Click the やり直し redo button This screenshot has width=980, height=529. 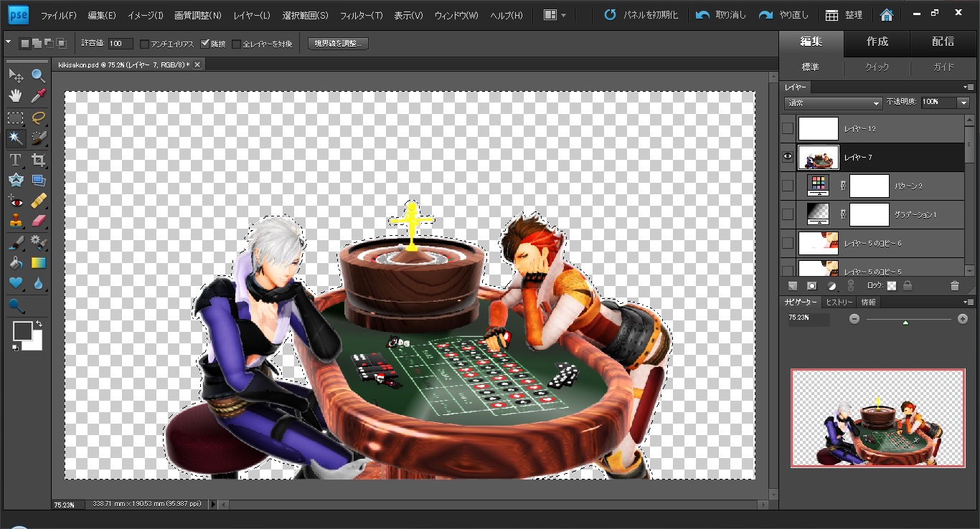(784, 15)
